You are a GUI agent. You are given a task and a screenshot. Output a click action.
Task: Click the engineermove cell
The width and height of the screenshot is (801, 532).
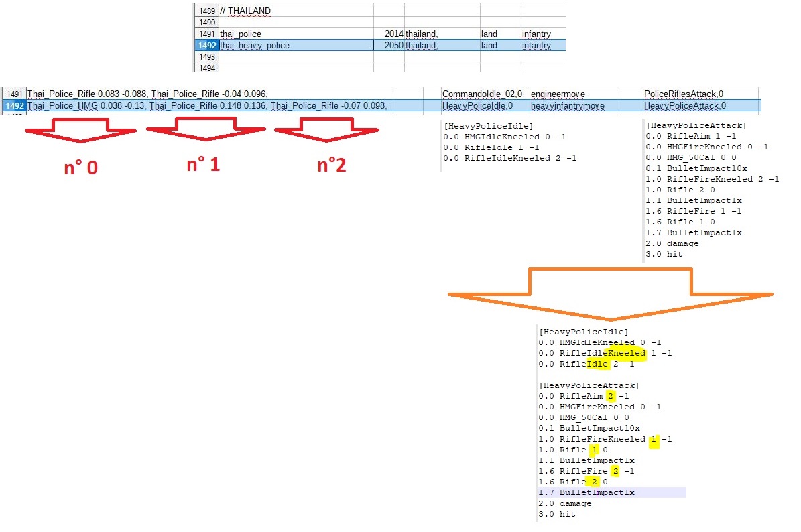(x=571, y=94)
